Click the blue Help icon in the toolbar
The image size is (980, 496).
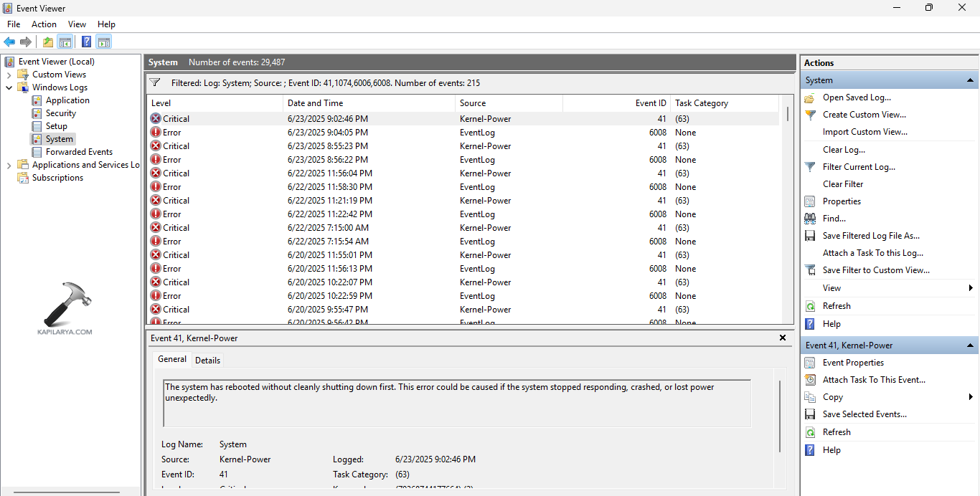86,42
